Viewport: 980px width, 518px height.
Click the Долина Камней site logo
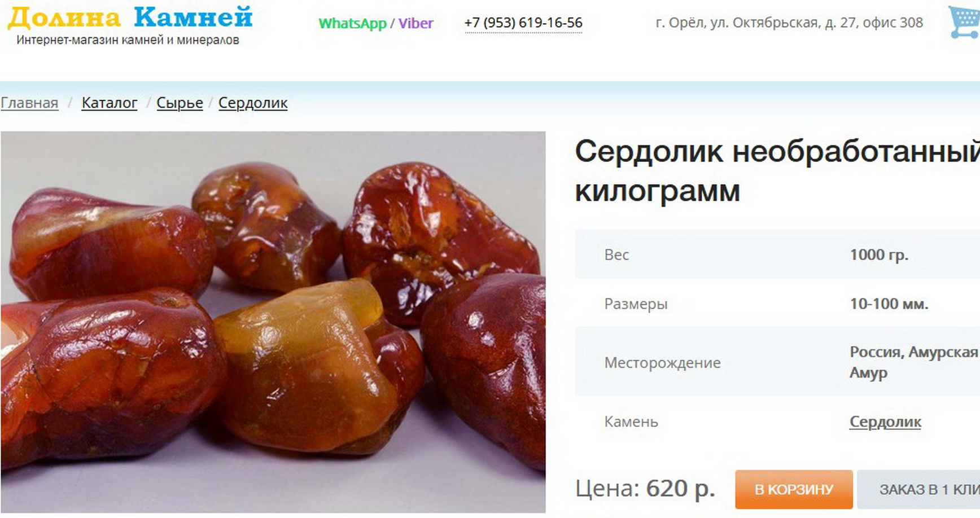coord(130,17)
